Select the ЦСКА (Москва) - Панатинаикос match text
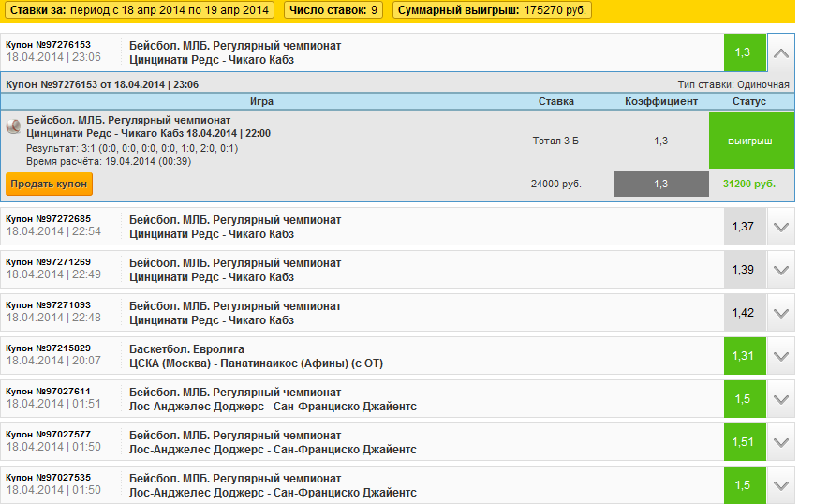This screenshot has width=814, height=504. point(256,363)
